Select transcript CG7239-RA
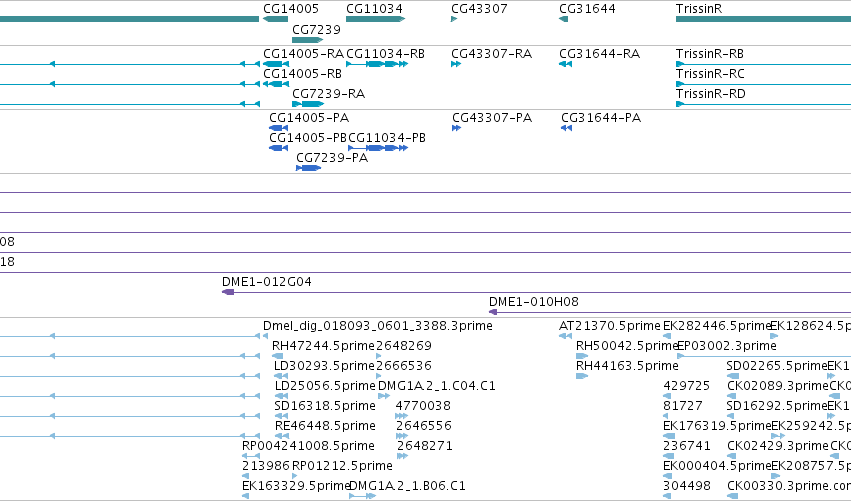 pyautogui.click(x=308, y=104)
